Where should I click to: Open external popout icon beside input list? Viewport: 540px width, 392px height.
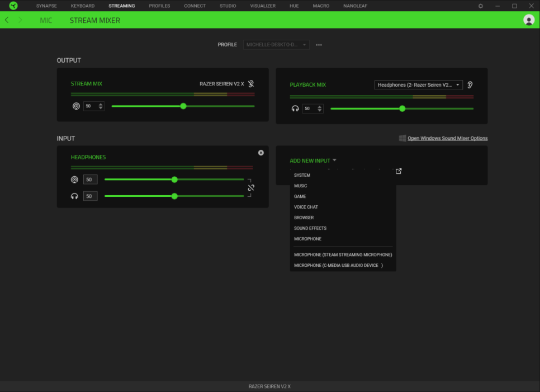(399, 171)
